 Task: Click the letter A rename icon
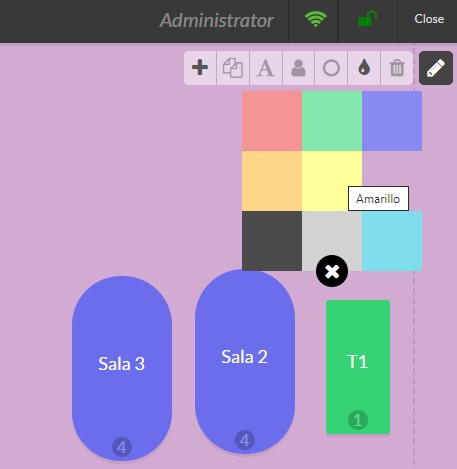[266, 68]
